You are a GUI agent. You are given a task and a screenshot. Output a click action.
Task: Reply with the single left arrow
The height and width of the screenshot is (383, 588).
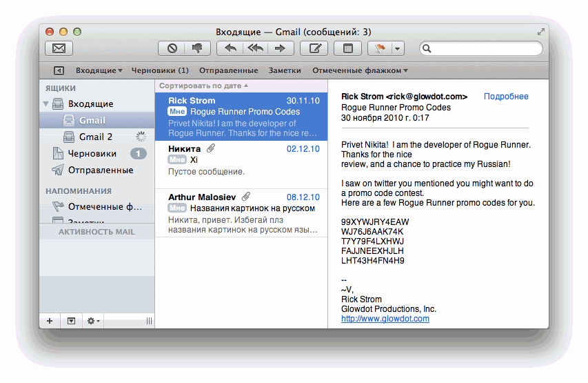230,48
